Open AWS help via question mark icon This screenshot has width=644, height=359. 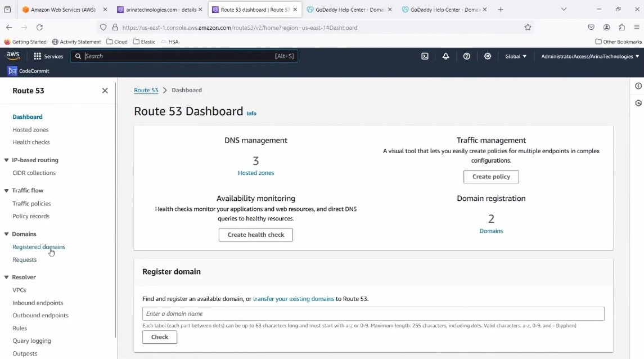coord(466,56)
